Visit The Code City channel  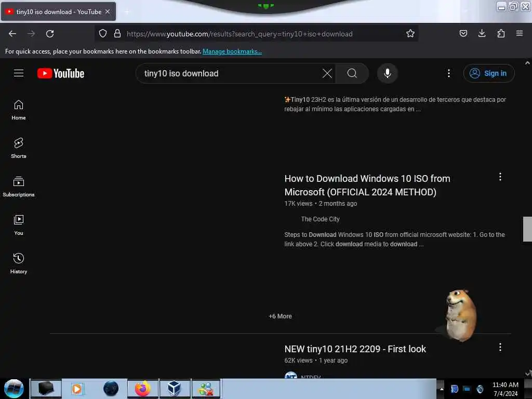[320, 219]
